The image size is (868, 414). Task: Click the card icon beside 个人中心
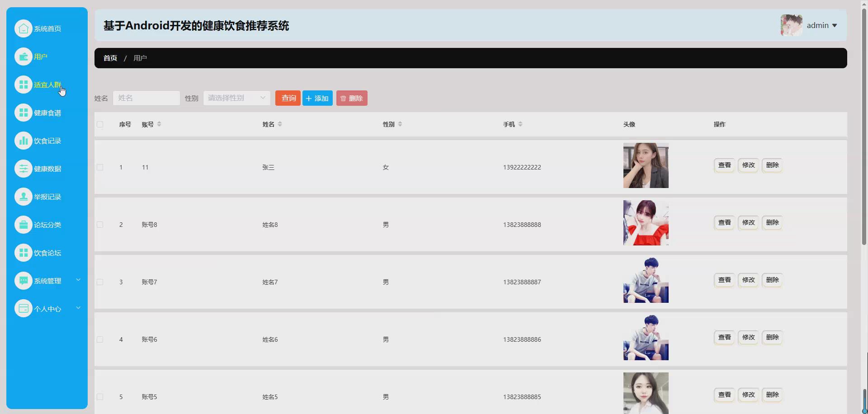click(x=24, y=309)
